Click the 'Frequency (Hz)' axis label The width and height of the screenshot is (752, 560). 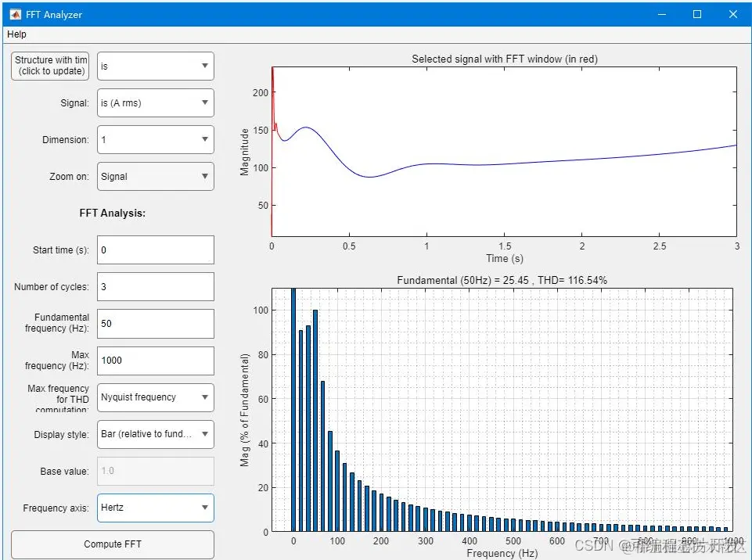pyautogui.click(x=502, y=553)
